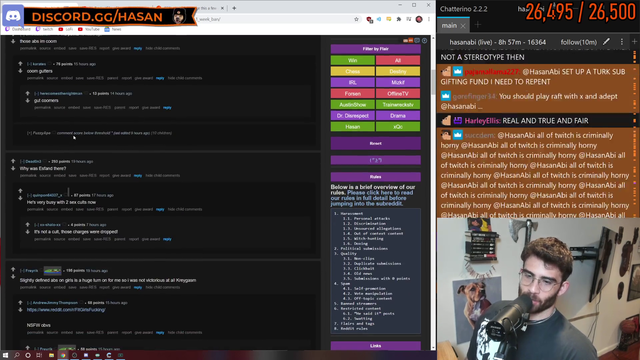Click the Reset flair filter button
Image resolution: width=640 pixels, height=360 pixels.
pos(376,143)
